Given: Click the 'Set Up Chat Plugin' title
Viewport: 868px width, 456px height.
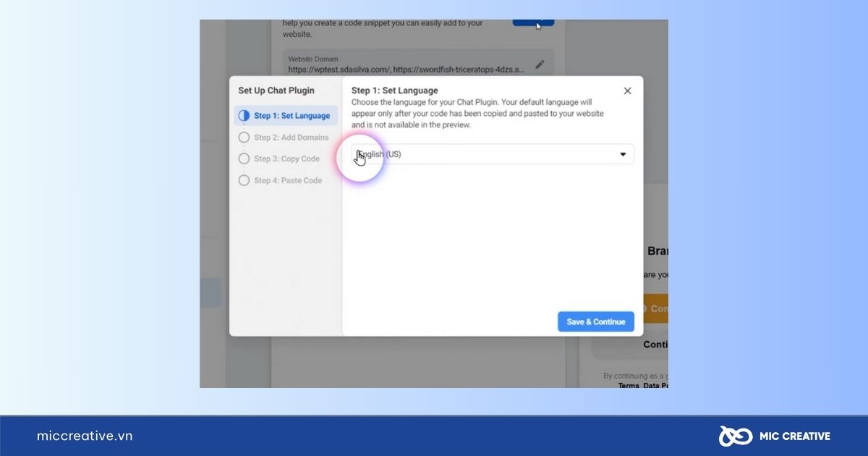Looking at the screenshot, I should tap(276, 90).
